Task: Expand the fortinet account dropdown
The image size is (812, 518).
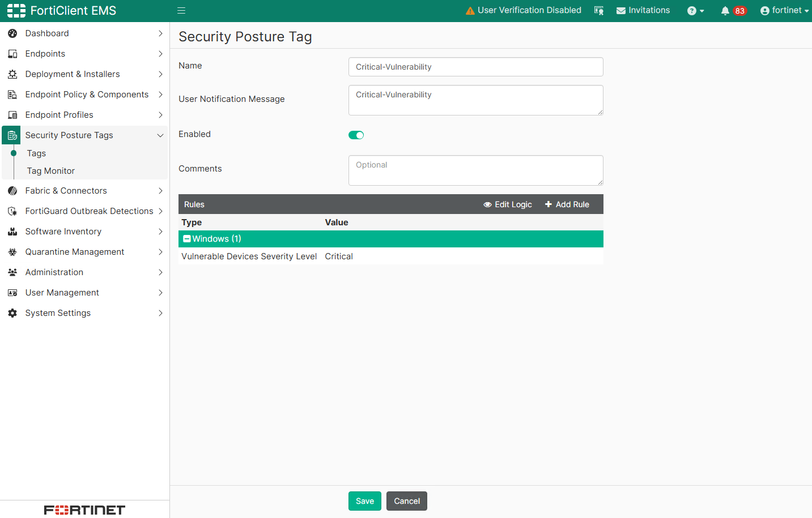Action: 785,10
